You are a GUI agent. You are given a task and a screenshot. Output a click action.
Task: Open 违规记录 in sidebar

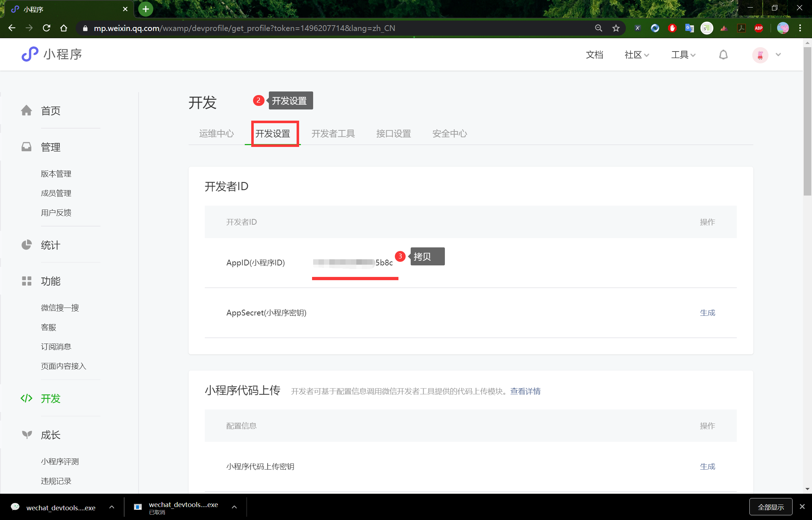click(56, 481)
